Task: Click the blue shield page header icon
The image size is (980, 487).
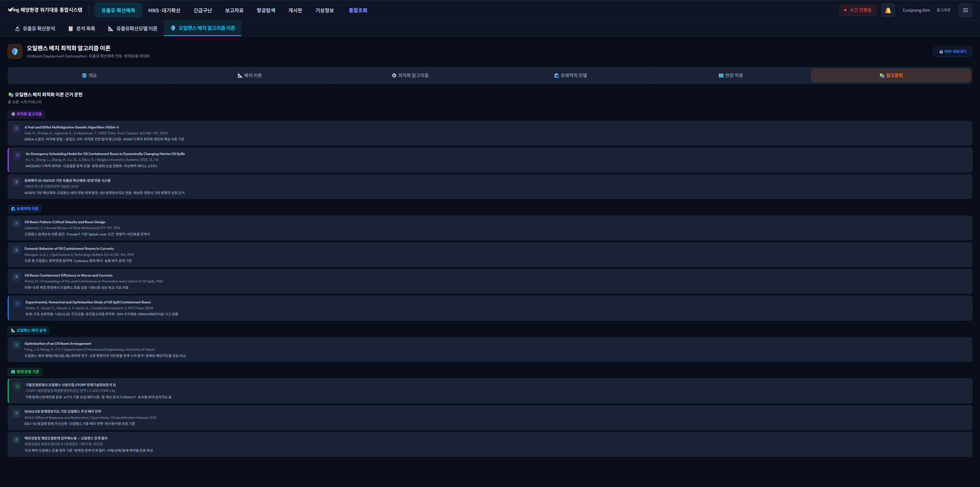Action: coord(15,51)
